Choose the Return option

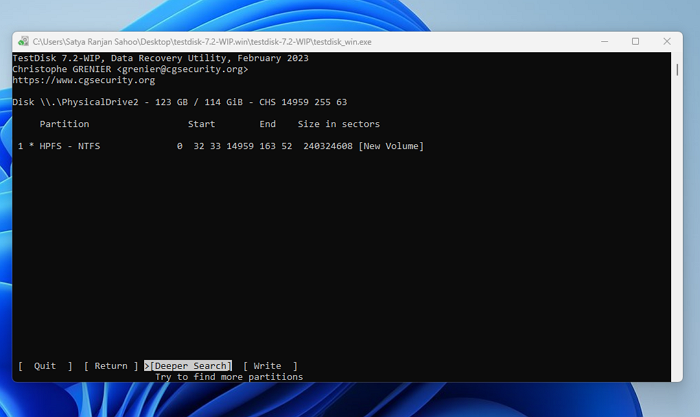(111, 366)
